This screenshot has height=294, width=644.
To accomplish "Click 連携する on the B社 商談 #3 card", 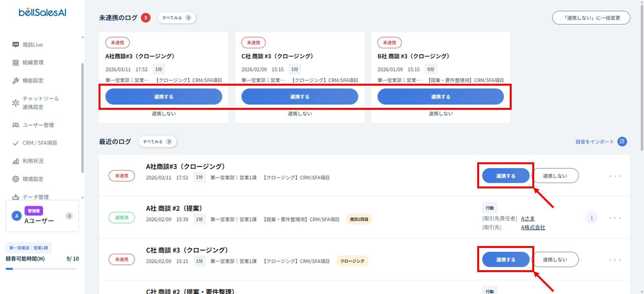I will 440,97.
